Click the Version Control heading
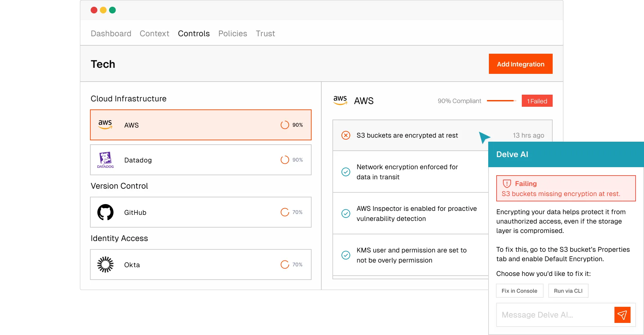 pos(119,186)
